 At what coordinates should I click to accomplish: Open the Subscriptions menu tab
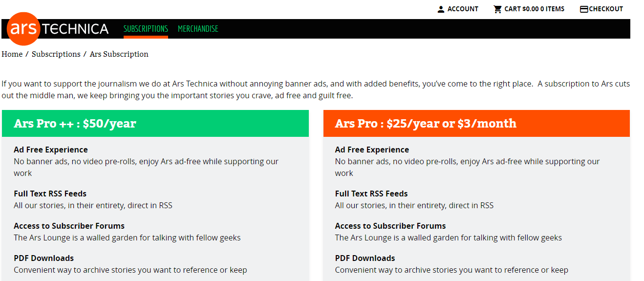(146, 29)
